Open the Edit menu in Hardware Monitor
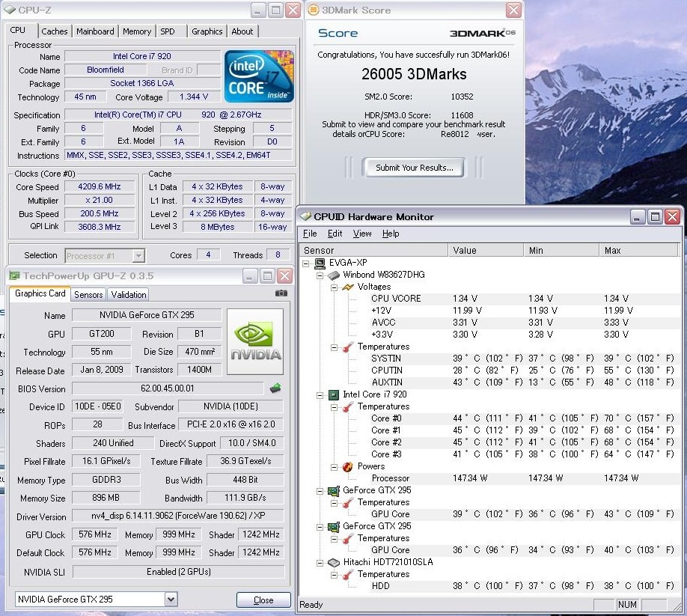Viewport: 687px width, 616px height. [335, 234]
